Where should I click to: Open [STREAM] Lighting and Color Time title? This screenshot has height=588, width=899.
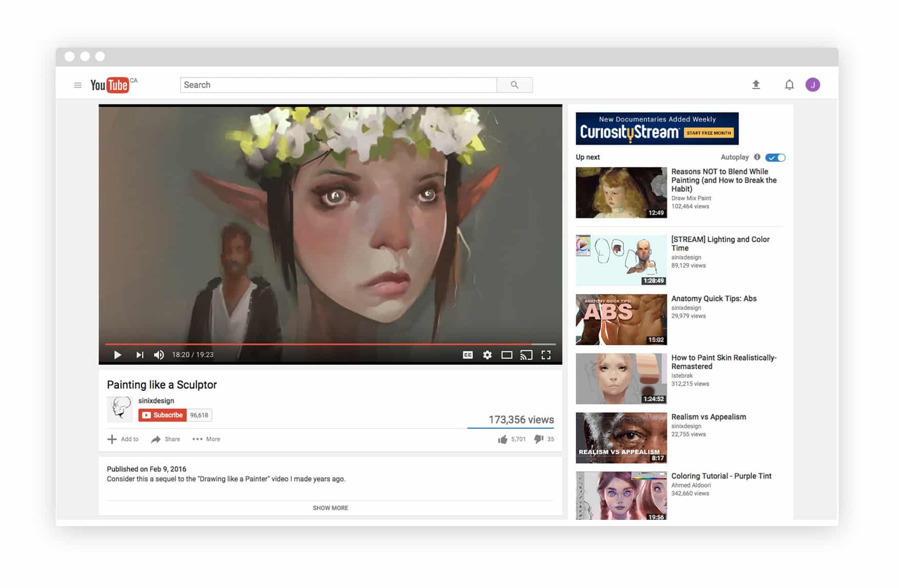pos(720,243)
